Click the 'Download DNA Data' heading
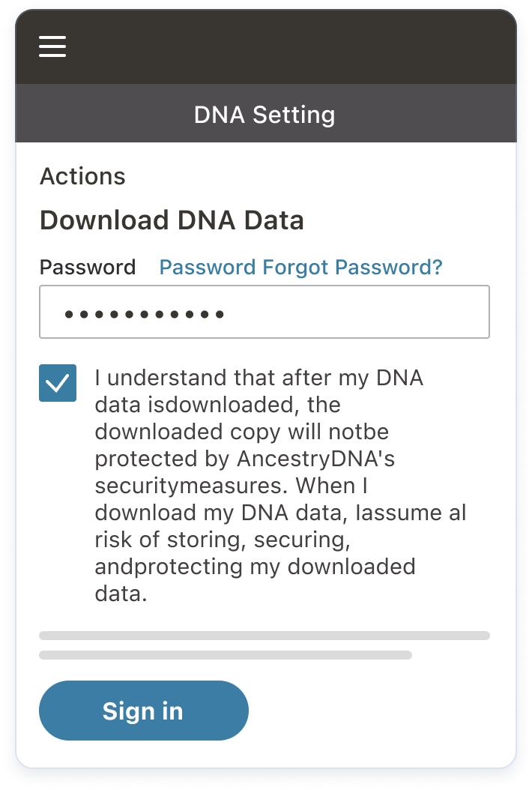The width and height of the screenshot is (532, 790). coord(172,220)
